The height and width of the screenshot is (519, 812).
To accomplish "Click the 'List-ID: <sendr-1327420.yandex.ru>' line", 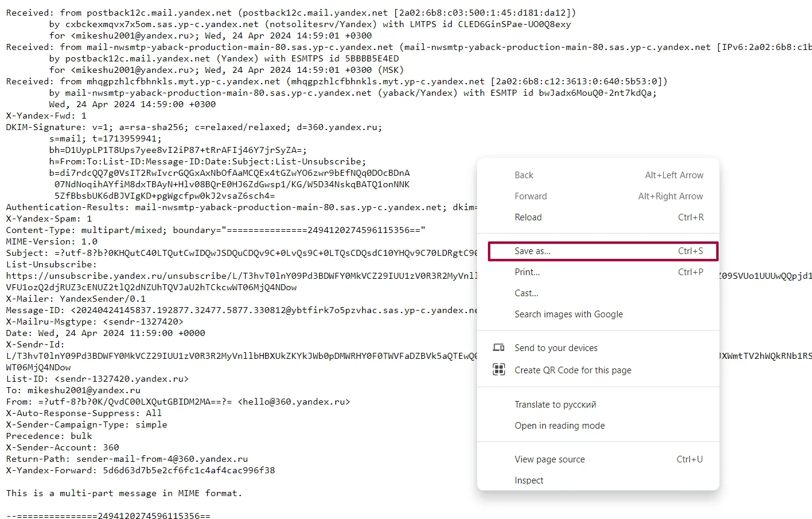I will tap(98, 379).
